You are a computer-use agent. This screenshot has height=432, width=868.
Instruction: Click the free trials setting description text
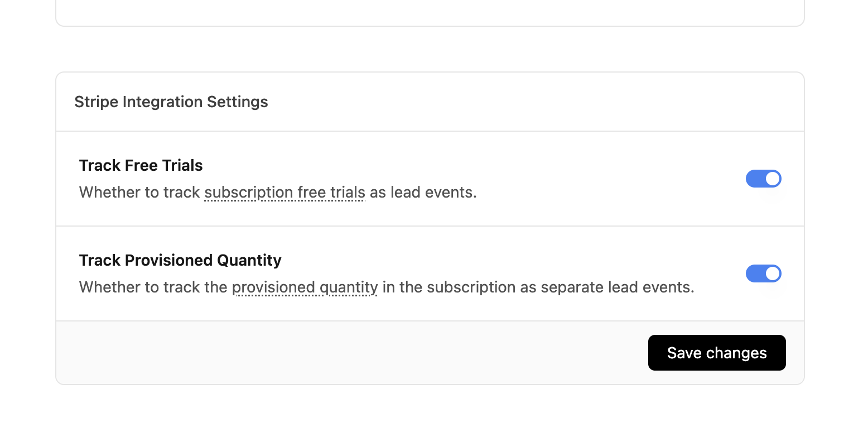tap(278, 192)
